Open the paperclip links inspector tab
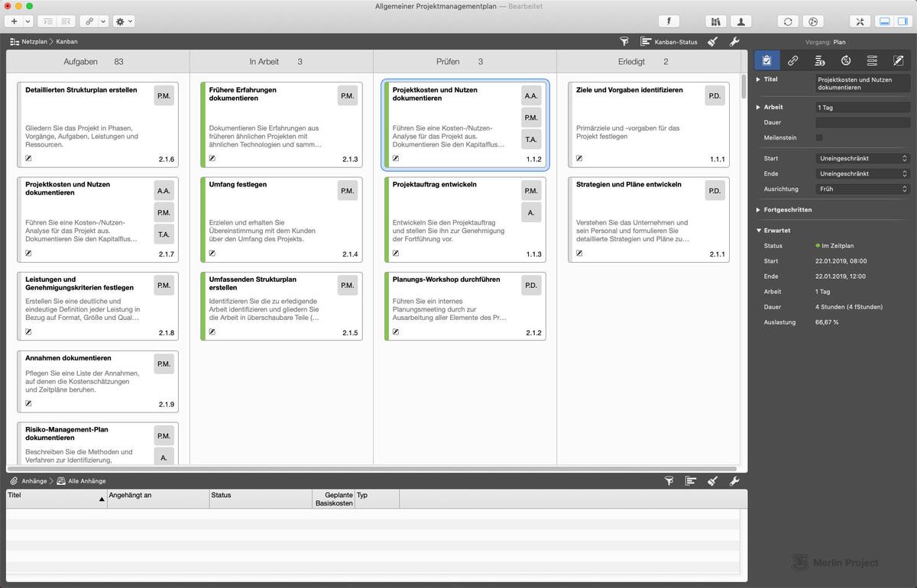This screenshot has width=917, height=588. [x=793, y=60]
